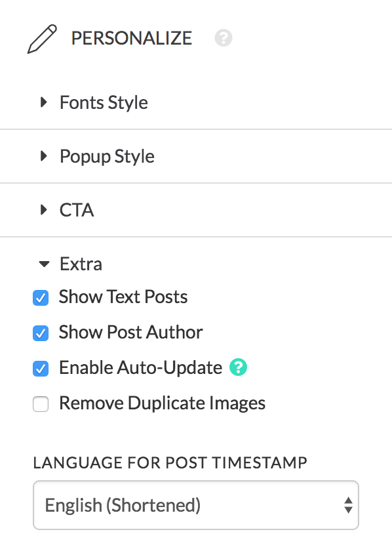Viewport: 392px width, 534px height.
Task: Expand the Popup Style section arrow
Action: (43, 156)
